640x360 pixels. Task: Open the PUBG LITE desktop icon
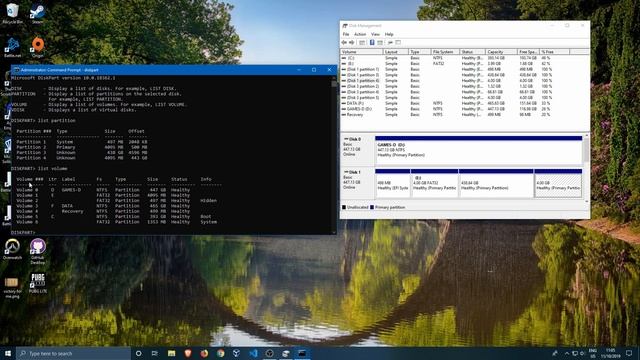pos(38,283)
